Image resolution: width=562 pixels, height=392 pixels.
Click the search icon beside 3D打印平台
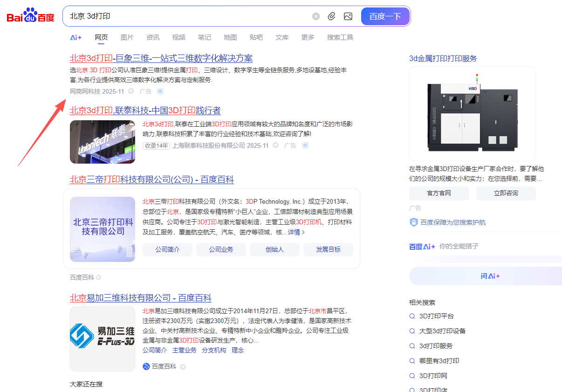[x=412, y=316]
